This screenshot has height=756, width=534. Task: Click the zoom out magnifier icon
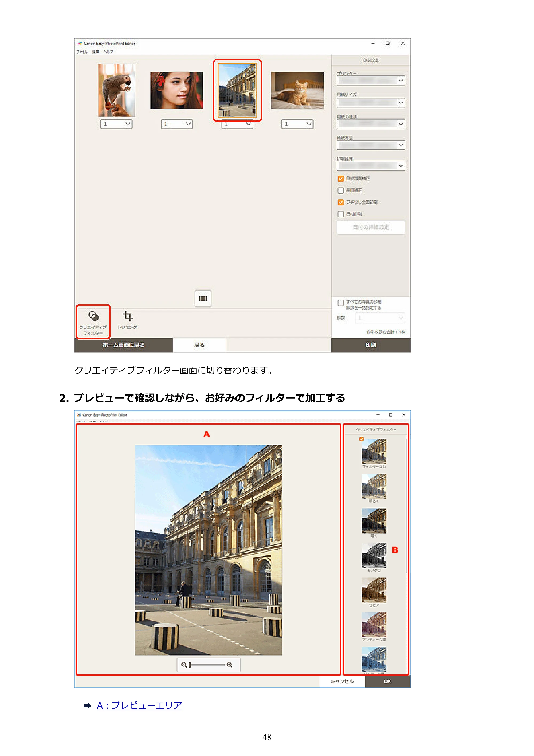pyautogui.click(x=184, y=664)
